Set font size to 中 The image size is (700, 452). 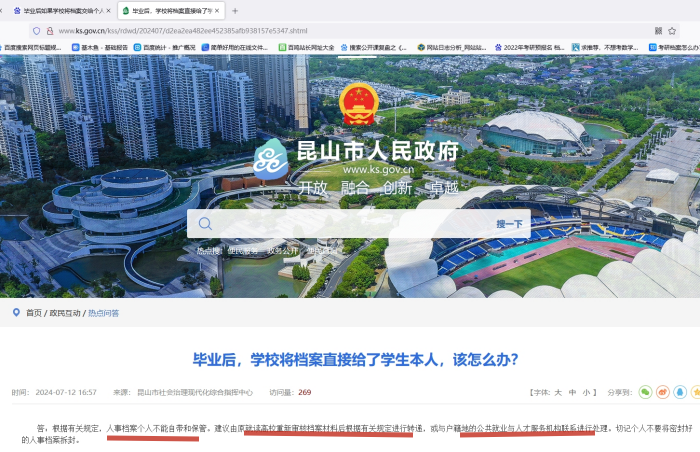(572, 393)
